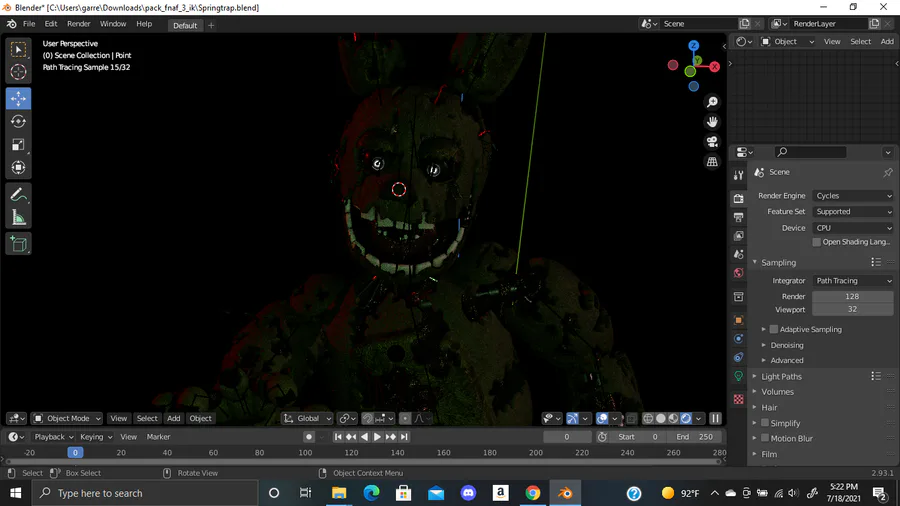Screen dimensions: 900x506
Task: Enable the Motion Blur checkbox
Action: coord(765,438)
